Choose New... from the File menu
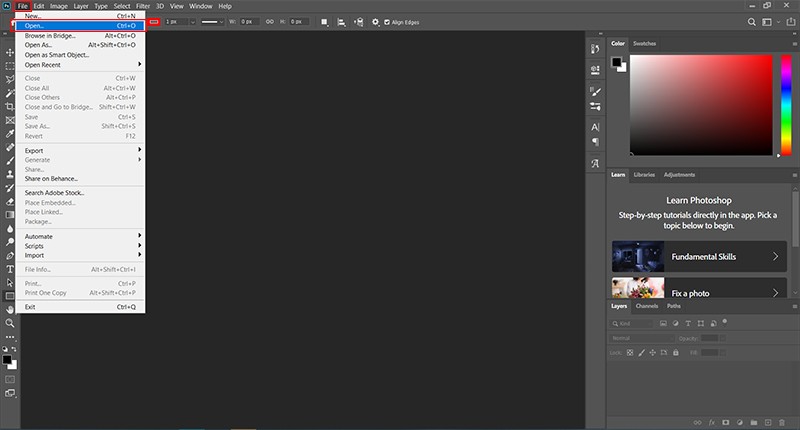 click(81, 16)
